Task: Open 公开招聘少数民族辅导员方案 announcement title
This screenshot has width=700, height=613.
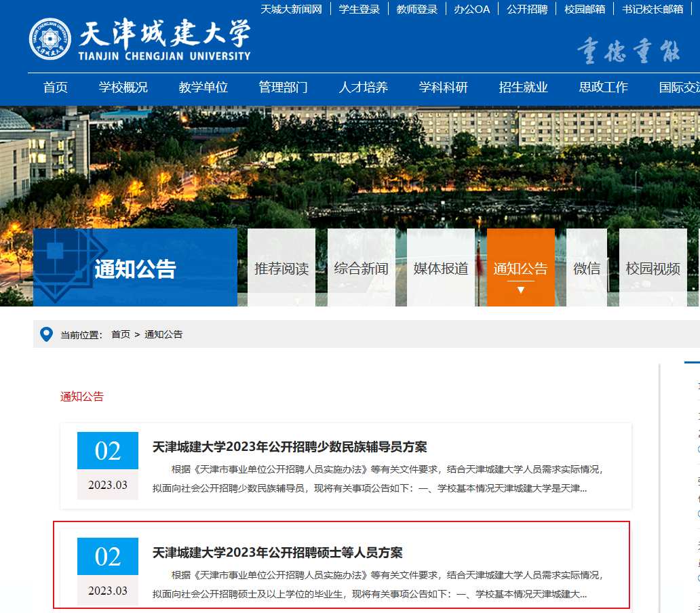Action: coord(290,447)
